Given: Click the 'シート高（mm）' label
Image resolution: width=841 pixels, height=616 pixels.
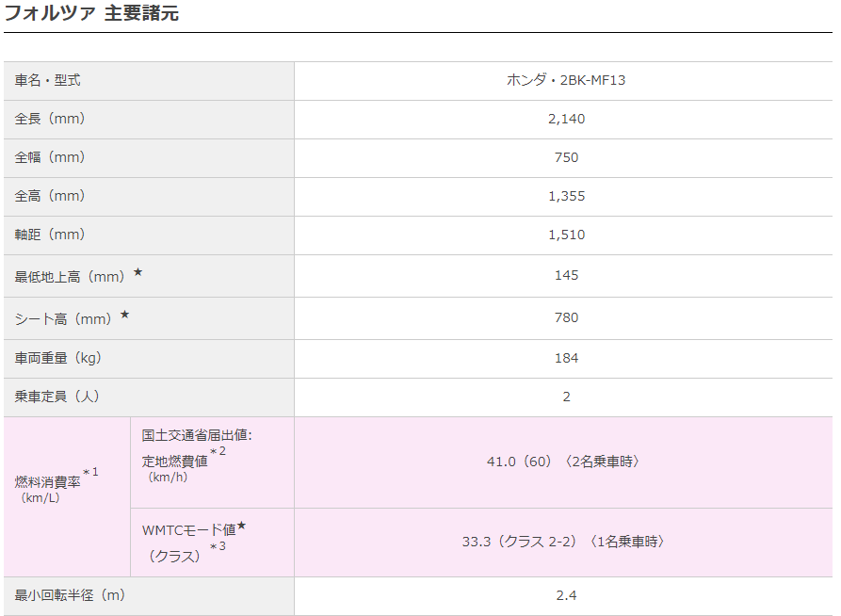Looking at the screenshot, I should pyautogui.click(x=63, y=319).
